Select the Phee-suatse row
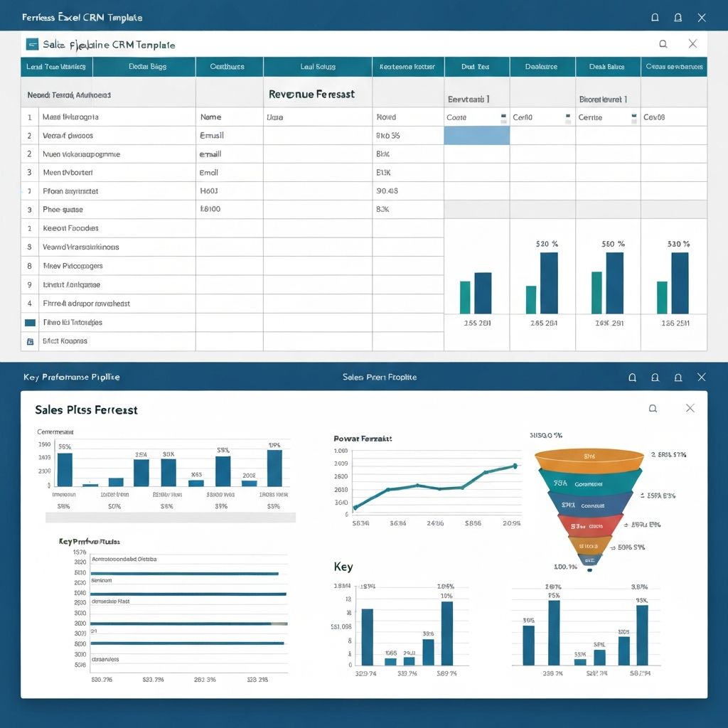 tap(108, 210)
